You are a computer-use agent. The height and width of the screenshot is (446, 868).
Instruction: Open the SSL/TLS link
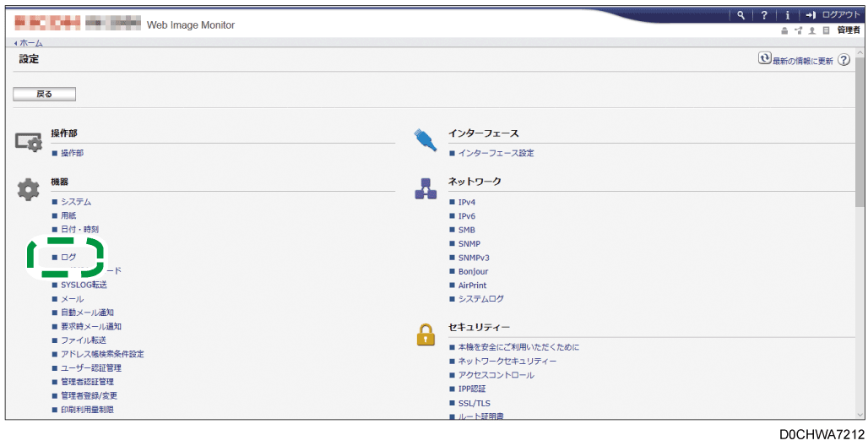coord(474,403)
